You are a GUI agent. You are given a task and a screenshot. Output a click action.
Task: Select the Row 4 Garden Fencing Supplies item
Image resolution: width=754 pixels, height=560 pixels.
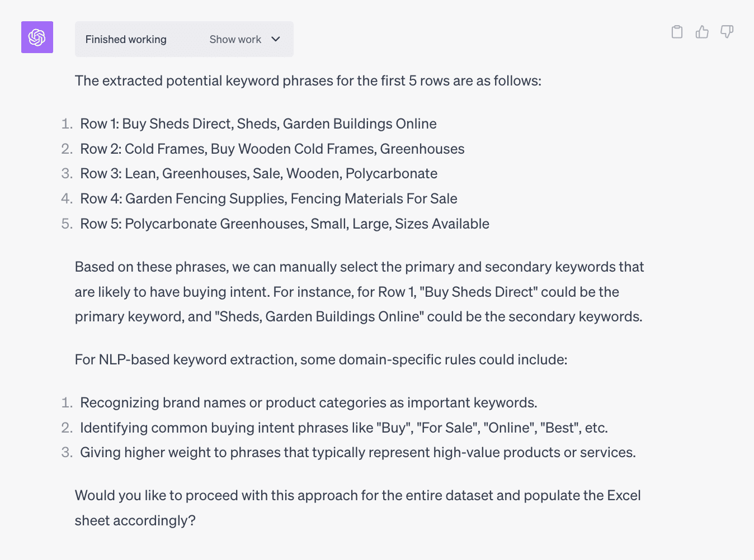tap(268, 199)
